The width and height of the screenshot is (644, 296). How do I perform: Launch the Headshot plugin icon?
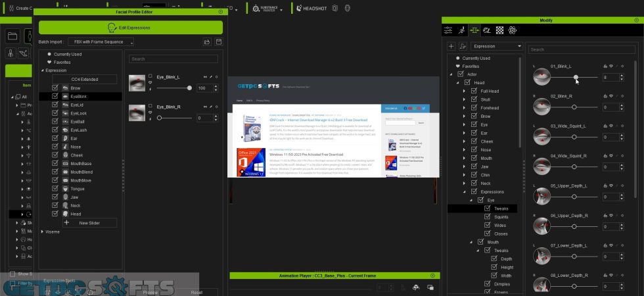298,8
